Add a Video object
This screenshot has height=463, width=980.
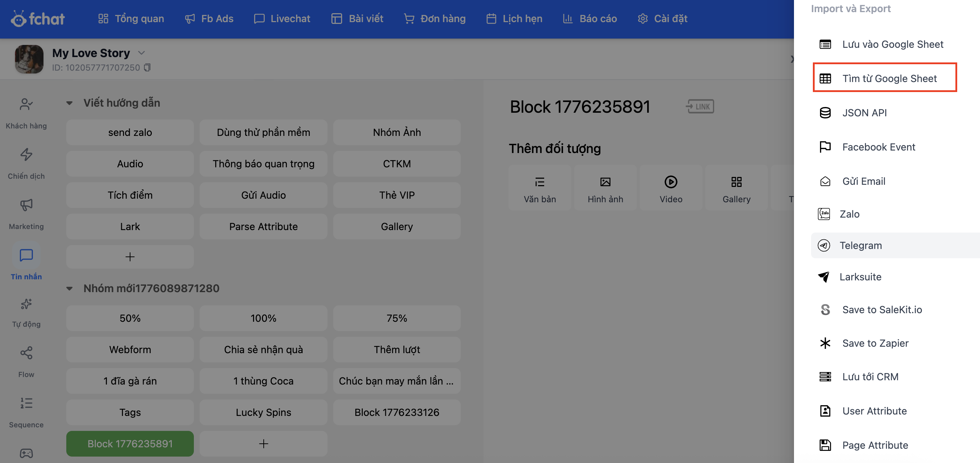click(671, 188)
